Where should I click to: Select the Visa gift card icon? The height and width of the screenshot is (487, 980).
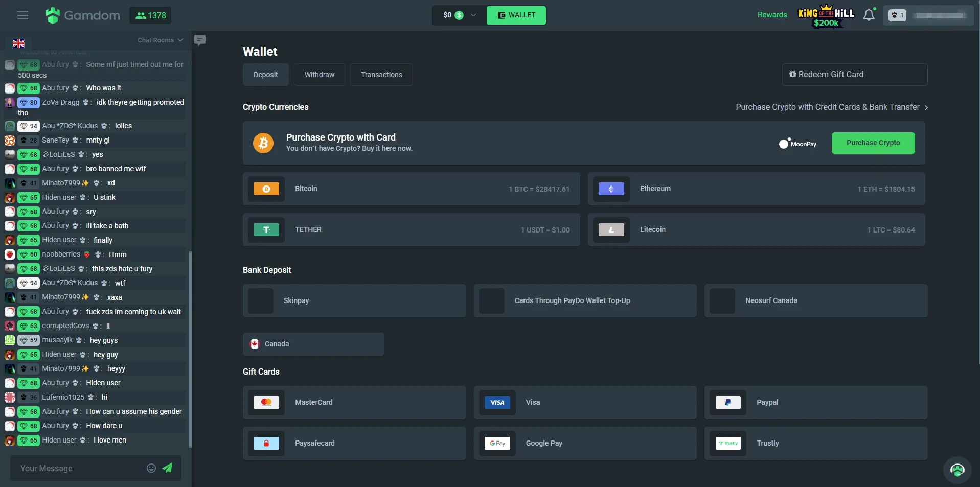(x=497, y=403)
